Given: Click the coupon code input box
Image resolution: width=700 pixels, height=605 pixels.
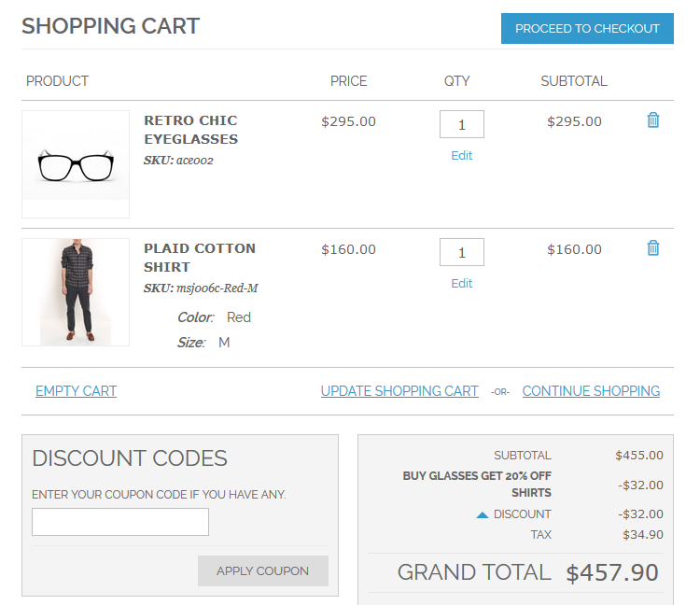Looking at the screenshot, I should (120, 522).
